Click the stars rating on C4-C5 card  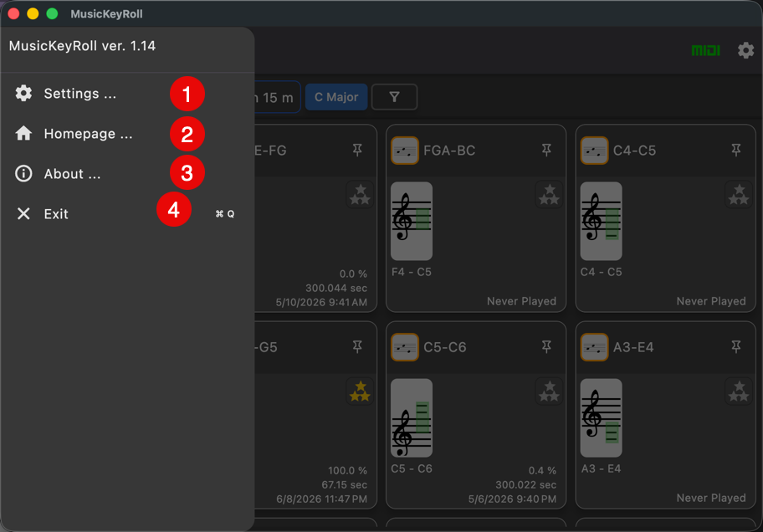point(739,195)
